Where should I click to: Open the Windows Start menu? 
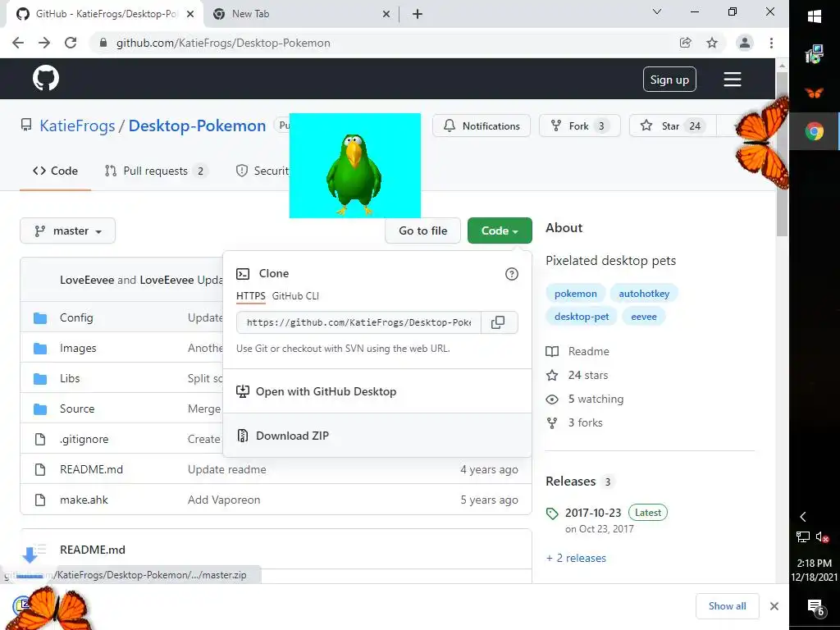[815, 16]
